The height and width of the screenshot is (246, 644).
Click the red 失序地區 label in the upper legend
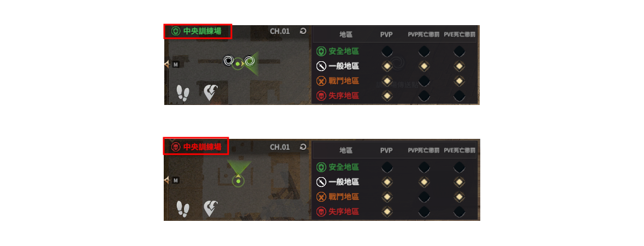click(x=344, y=96)
